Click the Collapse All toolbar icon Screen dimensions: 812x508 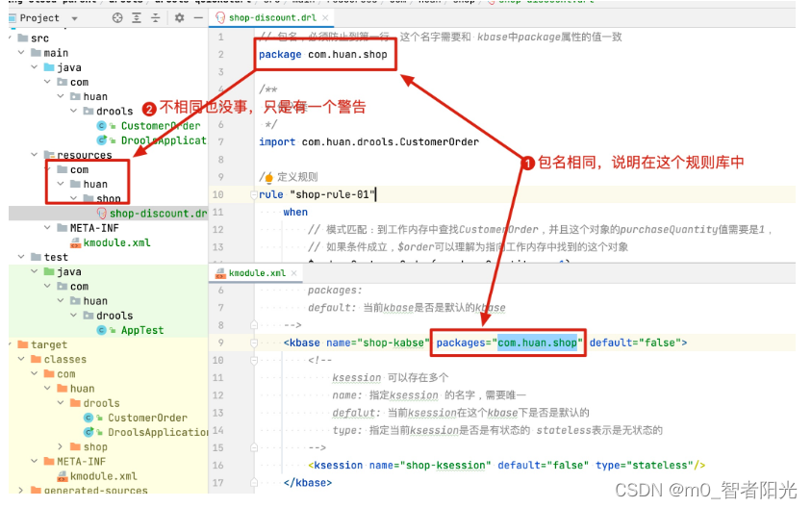tap(155, 18)
